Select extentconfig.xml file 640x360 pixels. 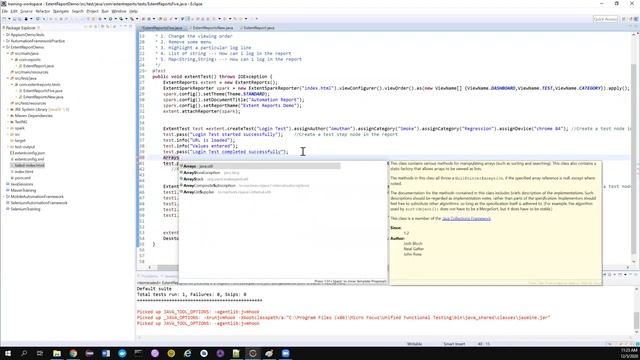(x=29, y=159)
